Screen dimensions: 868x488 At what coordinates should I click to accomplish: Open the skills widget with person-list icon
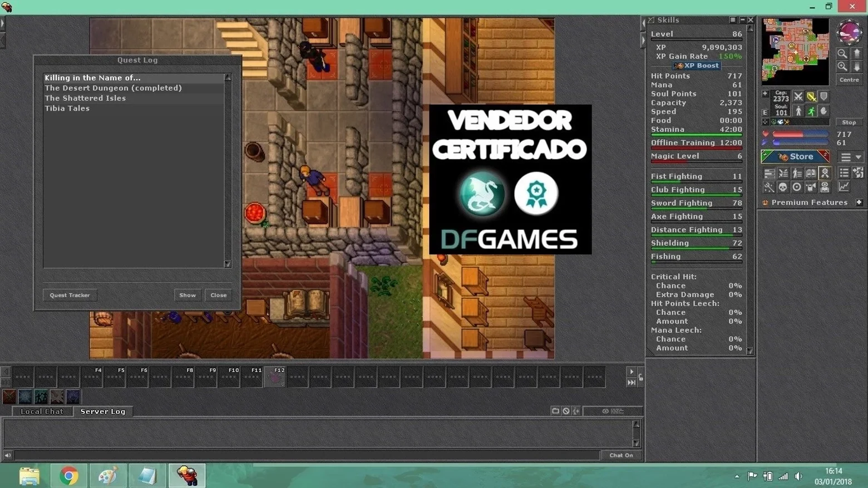click(x=797, y=173)
